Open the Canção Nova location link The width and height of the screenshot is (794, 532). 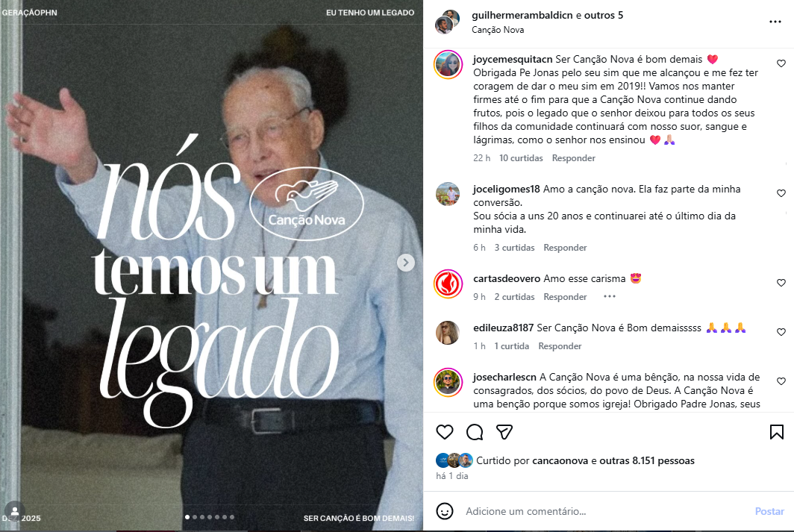[x=497, y=30]
